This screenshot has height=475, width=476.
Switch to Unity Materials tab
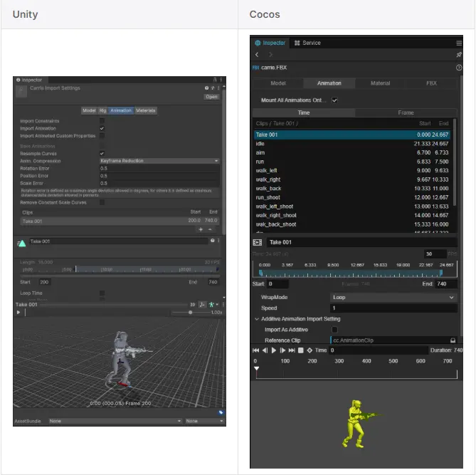pyautogui.click(x=146, y=110)
